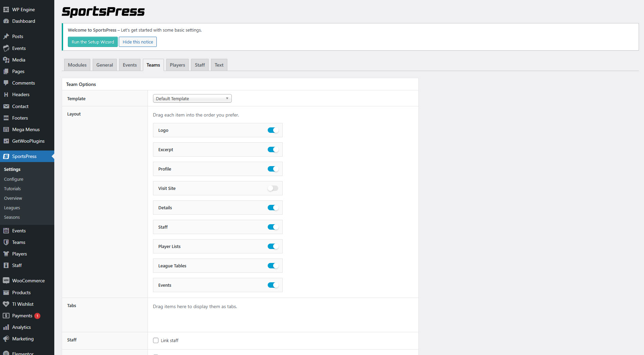Click the Comments speech bubble icon

tap(6, 83)
